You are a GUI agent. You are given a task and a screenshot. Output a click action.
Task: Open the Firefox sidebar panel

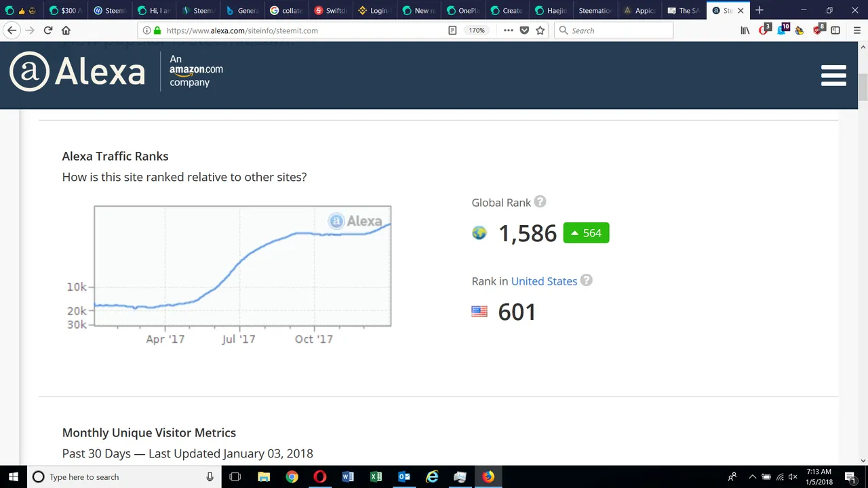(835, 30)
